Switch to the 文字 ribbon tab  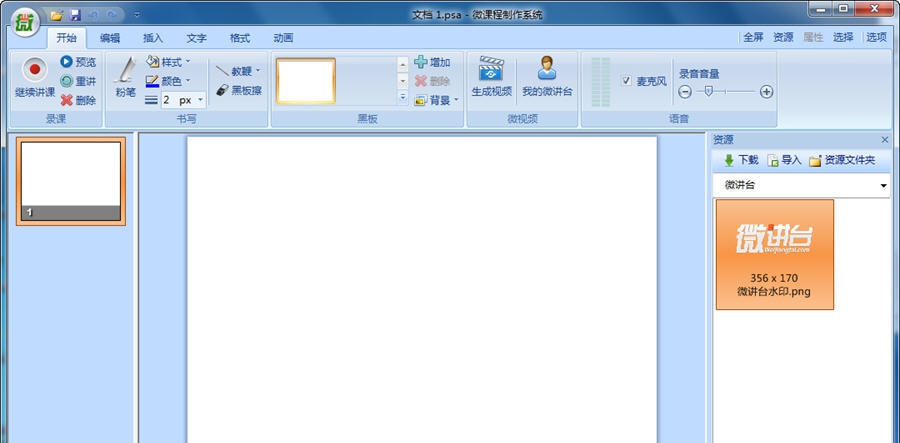click(196, 38)
